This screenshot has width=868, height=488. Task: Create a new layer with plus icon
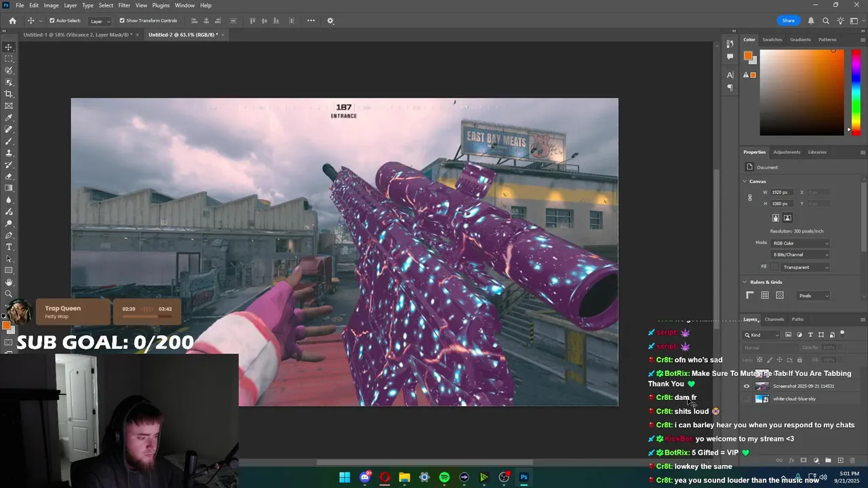click(840, 460)
